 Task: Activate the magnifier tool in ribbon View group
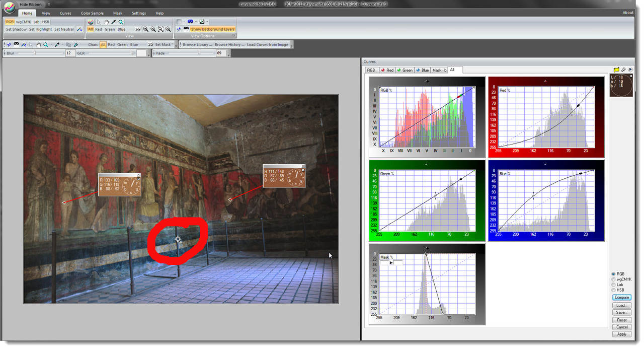click(121, 22)
